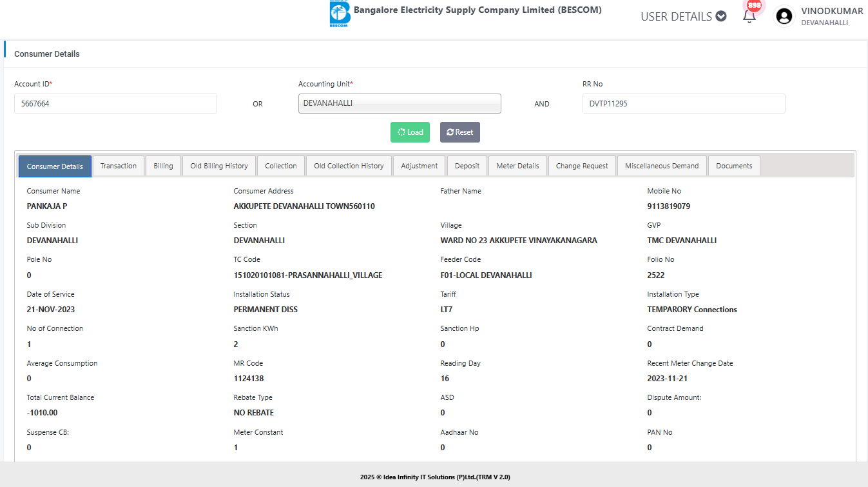Image resolution: width=868 pixels, height=487 pixels.
Task: Click the BESCOM logo icon
Action: pos(339,14)
